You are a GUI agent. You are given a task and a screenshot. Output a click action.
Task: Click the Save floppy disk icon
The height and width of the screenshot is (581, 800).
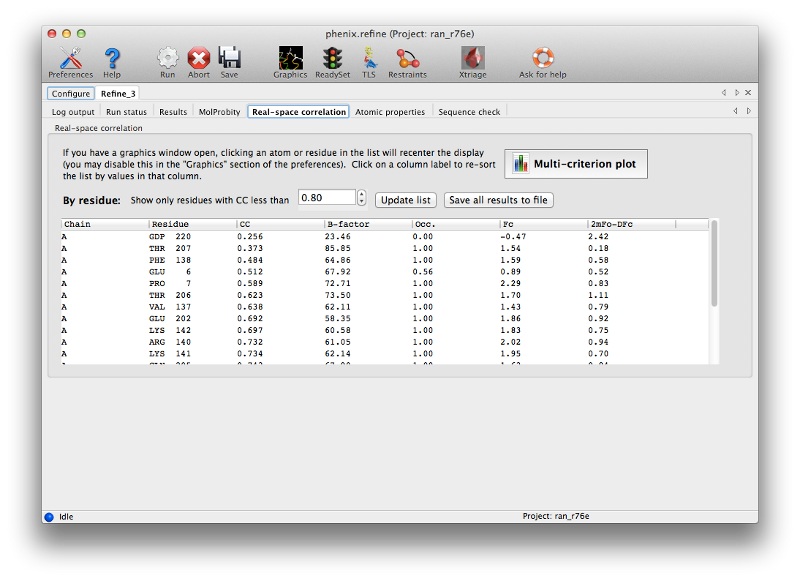(229, 60)
